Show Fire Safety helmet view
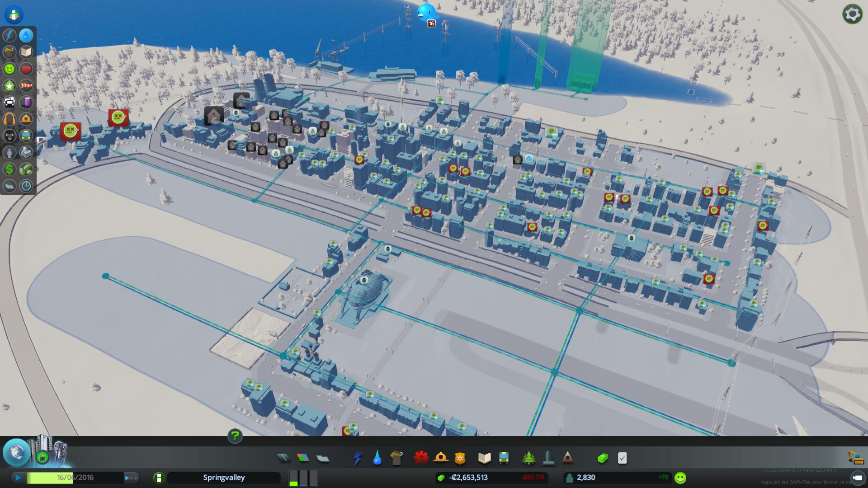Image resolution: width=868 pixels, height=488 pixels. pyautogui.click(x=26, y=119)
